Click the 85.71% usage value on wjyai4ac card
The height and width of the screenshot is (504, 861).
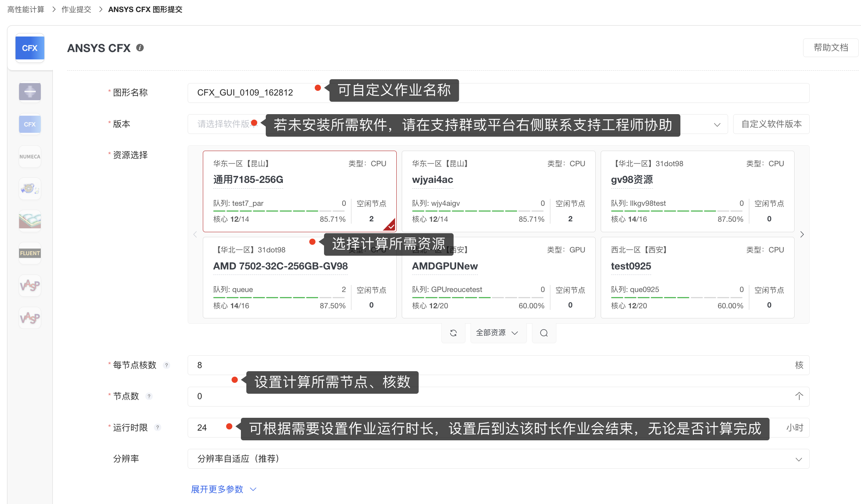click(x=532, y=219)
